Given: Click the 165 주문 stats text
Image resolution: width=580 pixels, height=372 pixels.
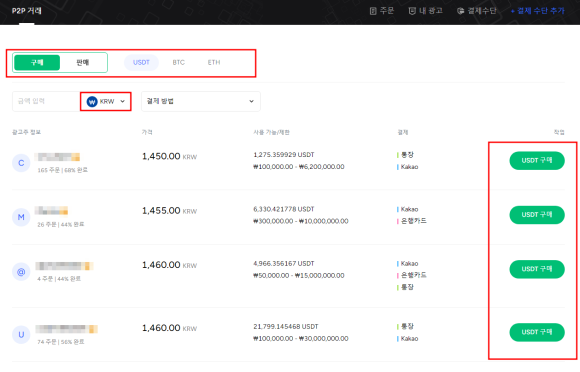Looking at the screenshot, I should [63, 170].
